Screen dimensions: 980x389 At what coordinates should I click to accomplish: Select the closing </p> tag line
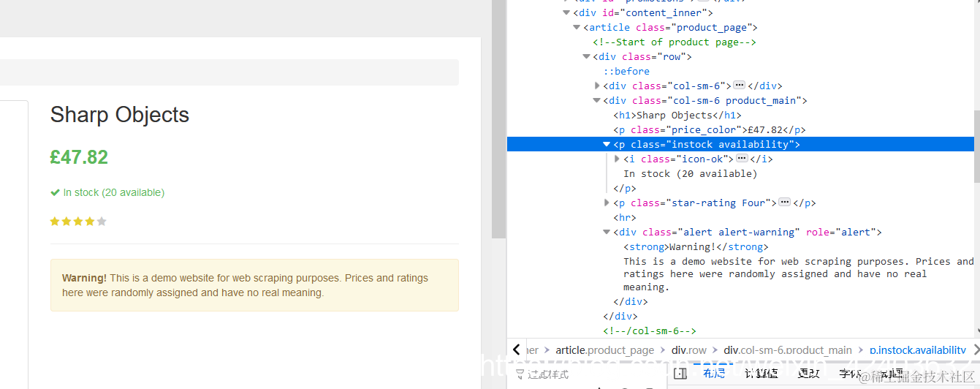(625, 188)
